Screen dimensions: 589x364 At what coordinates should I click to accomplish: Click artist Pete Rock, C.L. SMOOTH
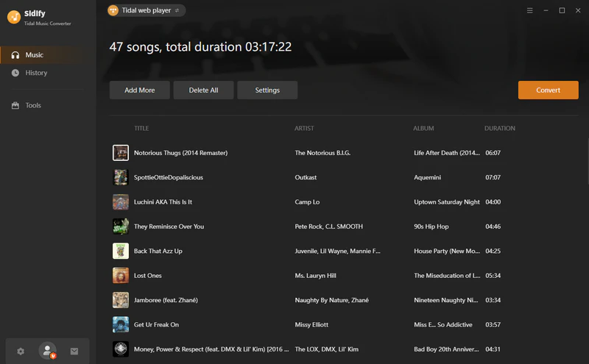328,226
